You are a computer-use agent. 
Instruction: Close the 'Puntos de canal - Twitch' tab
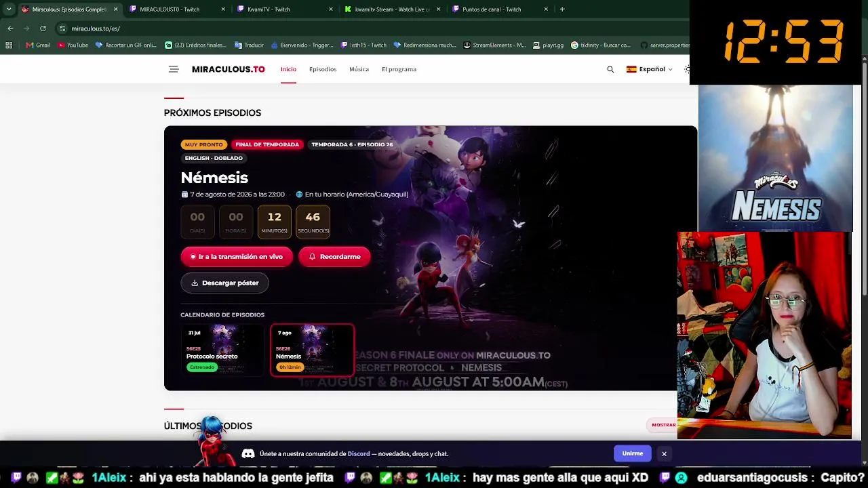point(546,9)
